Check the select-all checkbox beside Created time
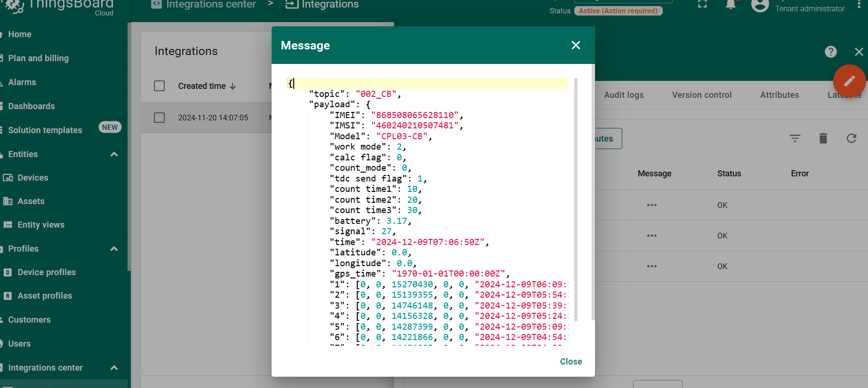868x388 pixels. [x=160, y=86]
